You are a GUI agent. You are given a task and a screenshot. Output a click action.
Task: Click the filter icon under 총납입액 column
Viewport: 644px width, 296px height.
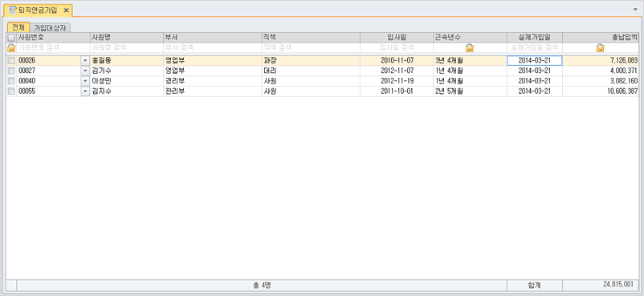pos(600,48)
